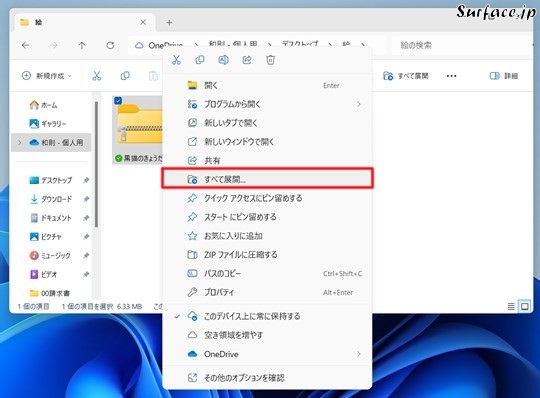Select クイック アクセスにピン留めする
540x398 pixels.
coord(267,198)
